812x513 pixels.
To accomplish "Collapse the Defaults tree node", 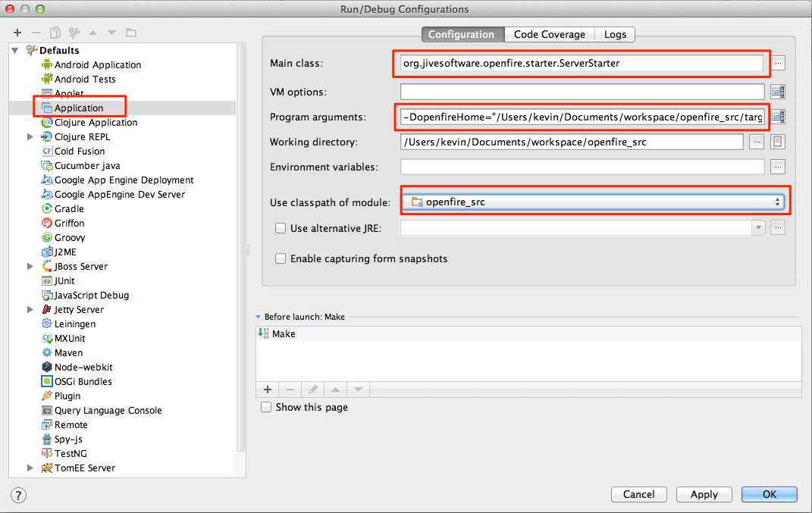I will pos(17,50).
